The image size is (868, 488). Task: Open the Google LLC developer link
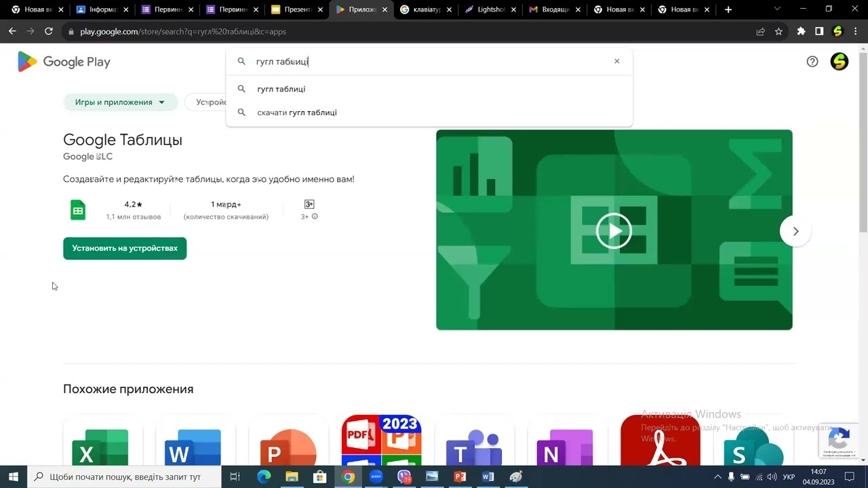tap(87, 157)
